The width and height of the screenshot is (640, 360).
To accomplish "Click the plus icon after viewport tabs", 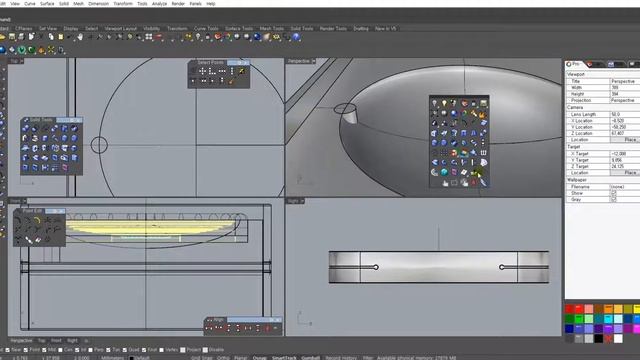I will pyautogui.click(x=86, y=340).
